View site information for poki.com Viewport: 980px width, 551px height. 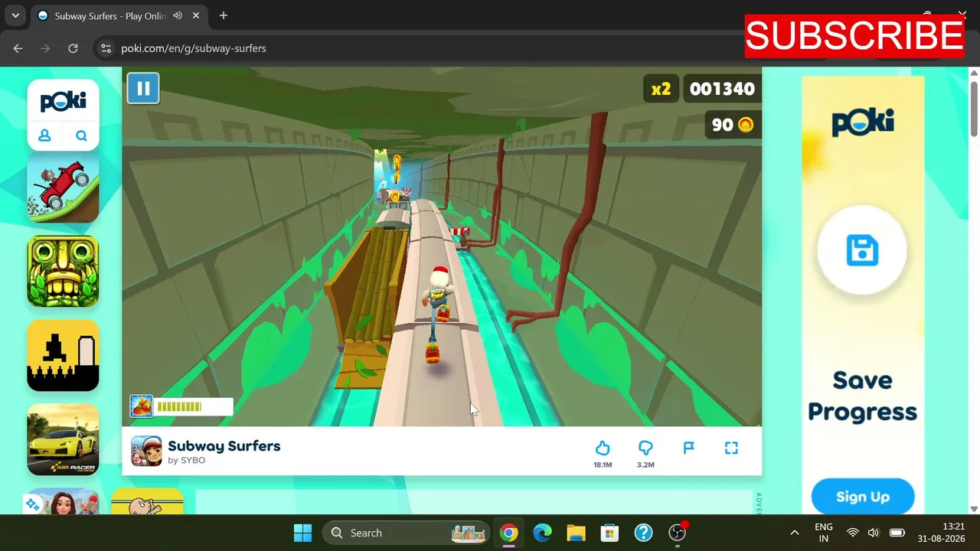(x=106, y=48)
